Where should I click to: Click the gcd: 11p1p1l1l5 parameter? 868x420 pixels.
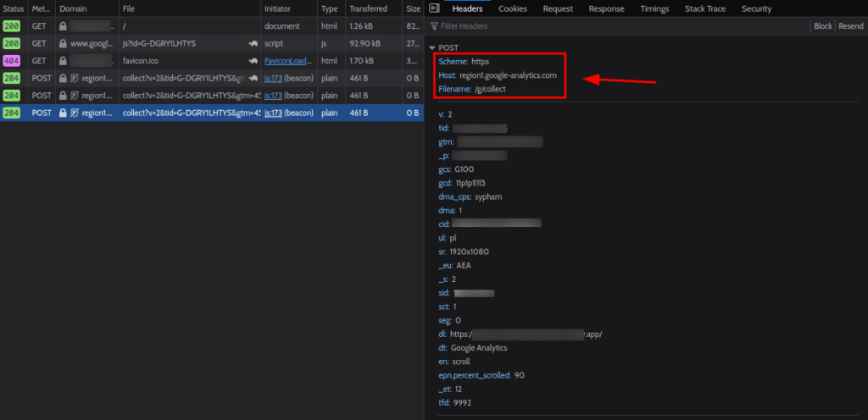click(462, 183)
